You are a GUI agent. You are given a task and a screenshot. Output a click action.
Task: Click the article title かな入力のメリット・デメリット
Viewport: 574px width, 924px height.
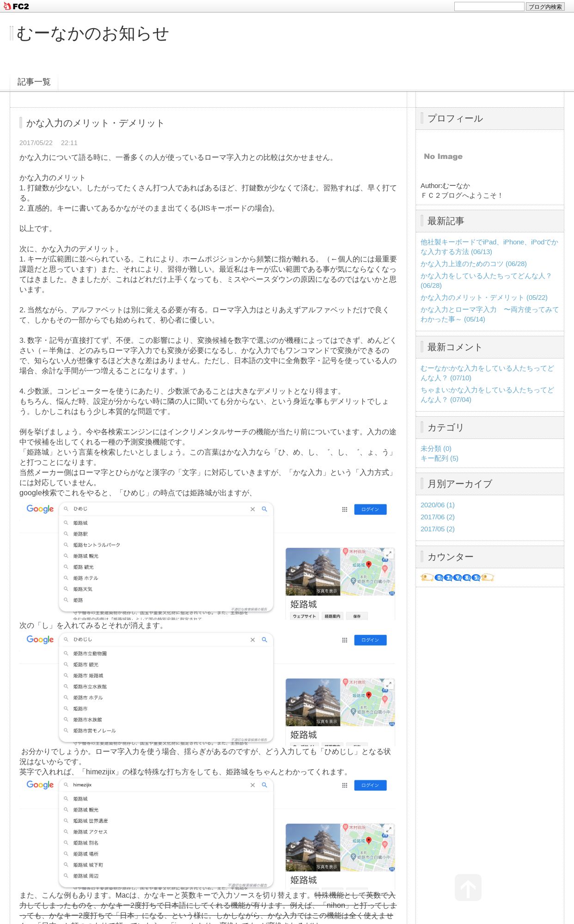pos(95,123)
